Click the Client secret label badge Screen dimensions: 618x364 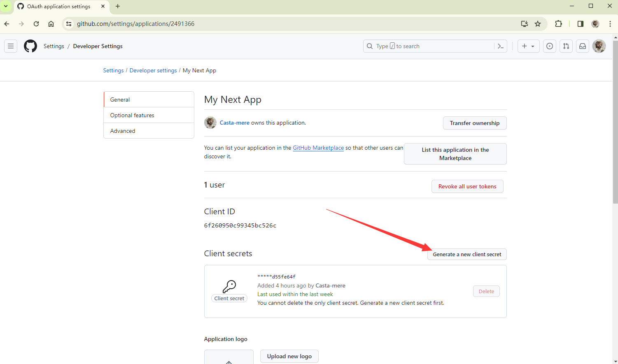[x=229, y=298]
